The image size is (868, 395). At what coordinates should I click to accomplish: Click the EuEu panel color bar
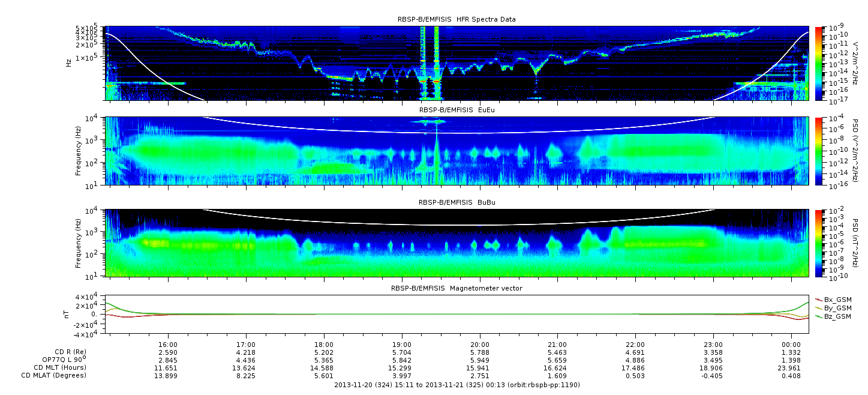pyautogui.click(x=819, y=151)
